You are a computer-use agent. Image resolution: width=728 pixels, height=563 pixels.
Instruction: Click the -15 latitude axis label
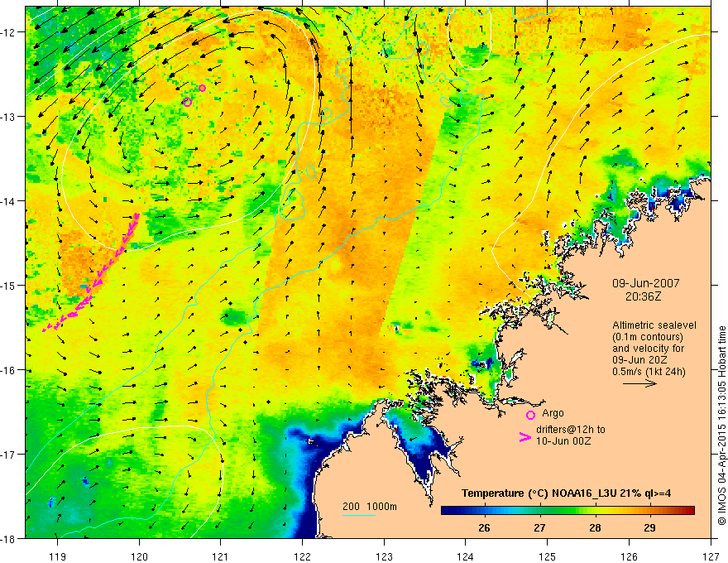pyautogui.click(x=8, y=286)
